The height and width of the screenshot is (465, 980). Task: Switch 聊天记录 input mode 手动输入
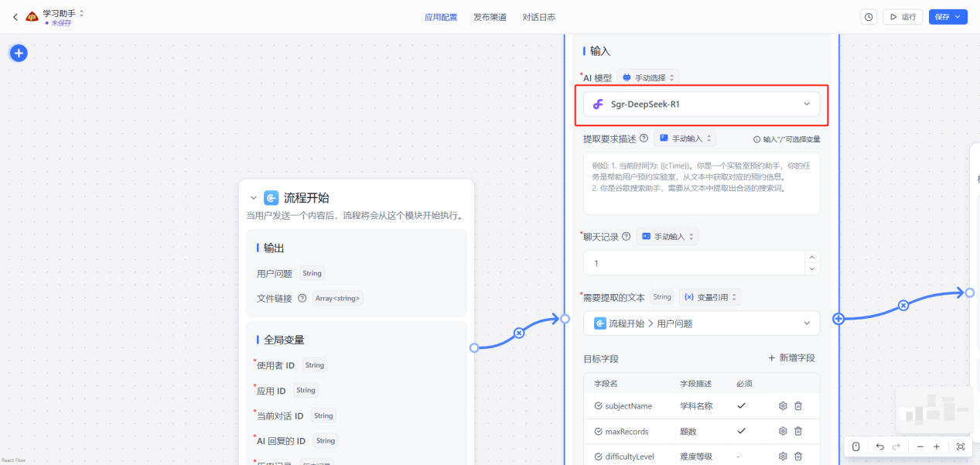[668, 237]
